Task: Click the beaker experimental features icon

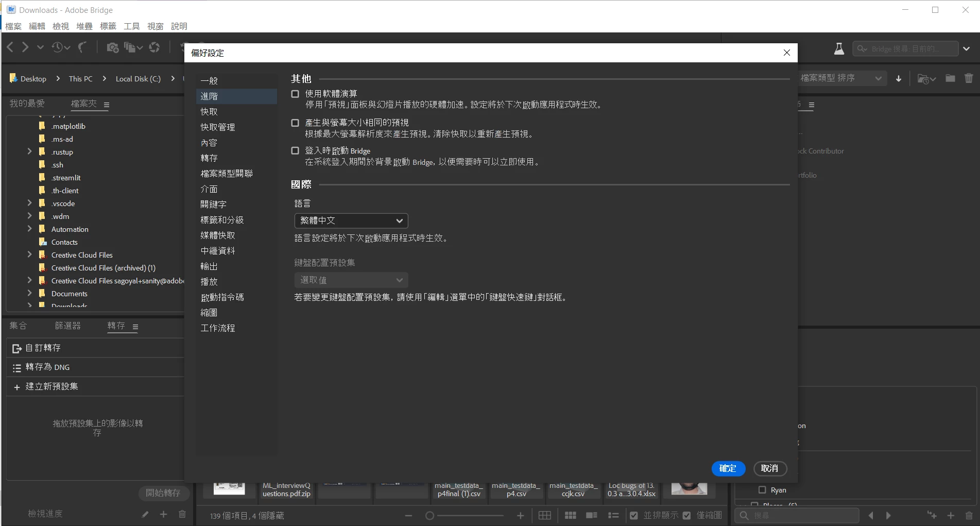Action: pyautogui.click(x=839, y=48)
